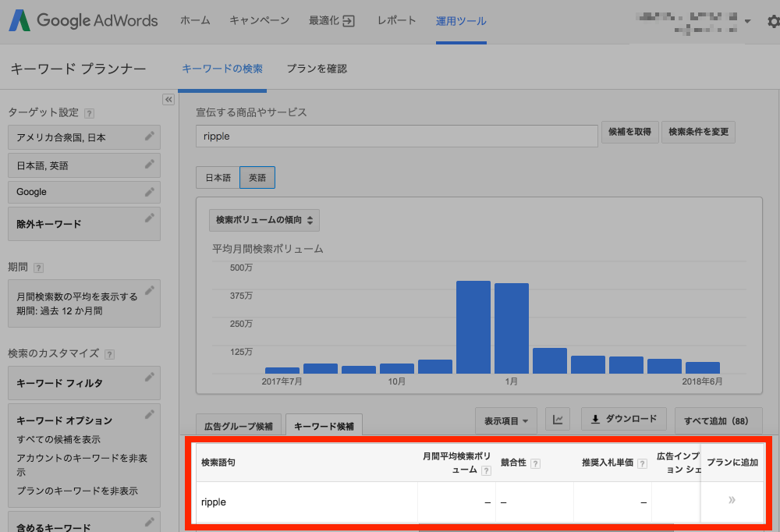This screenshot has height=532, width=780.
Task: Go to ホーム in top navigation
Action: pos(195,20)
